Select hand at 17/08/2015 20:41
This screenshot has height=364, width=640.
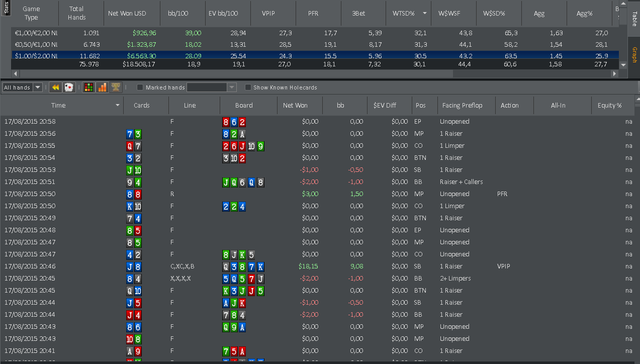pos(317,351)
